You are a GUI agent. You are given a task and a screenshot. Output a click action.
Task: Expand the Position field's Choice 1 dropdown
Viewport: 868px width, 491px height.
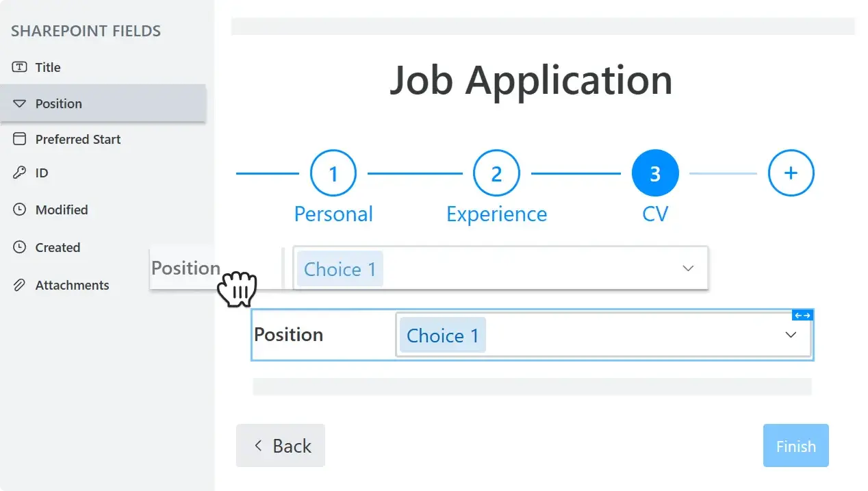tap(791, 335)
